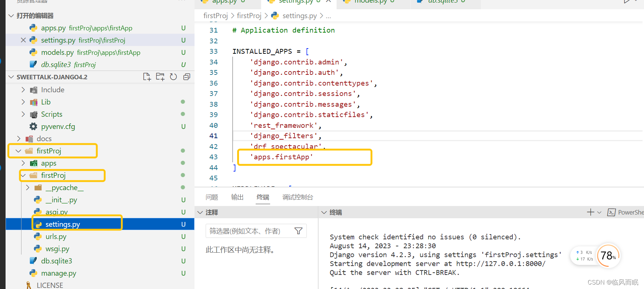
Task: Click the 'apps.firstApp' string on line 43
Action: point(282,157)
